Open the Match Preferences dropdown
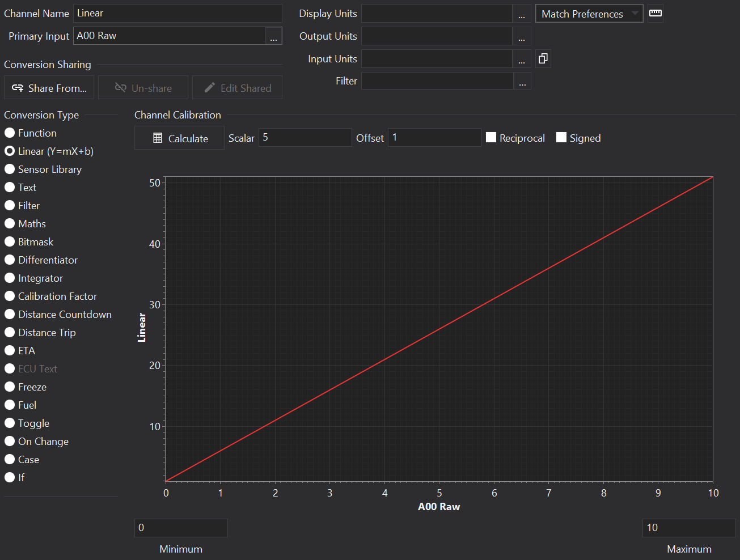Viewport: 740px width, 560px height. (x=589, y=14)
